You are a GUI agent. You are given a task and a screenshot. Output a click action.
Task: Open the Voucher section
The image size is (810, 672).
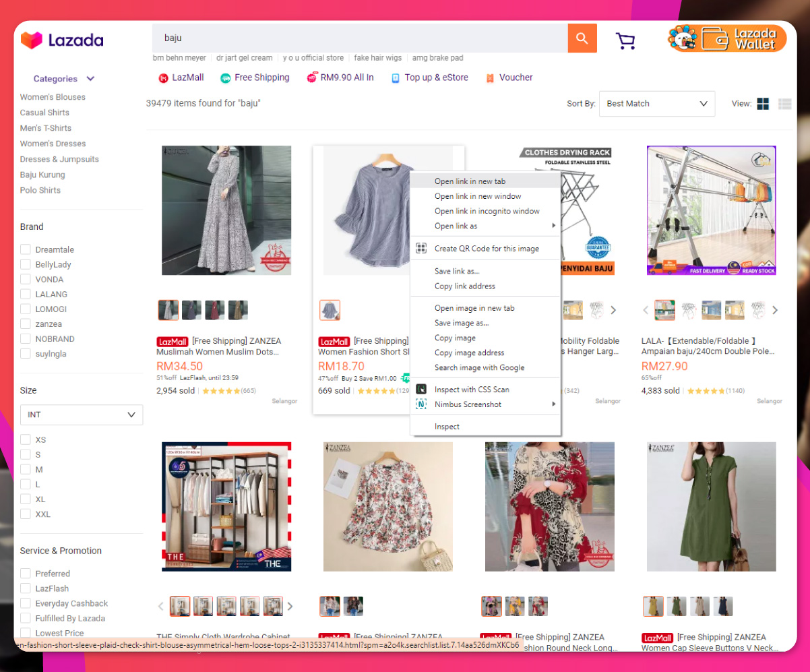point(490,78)
